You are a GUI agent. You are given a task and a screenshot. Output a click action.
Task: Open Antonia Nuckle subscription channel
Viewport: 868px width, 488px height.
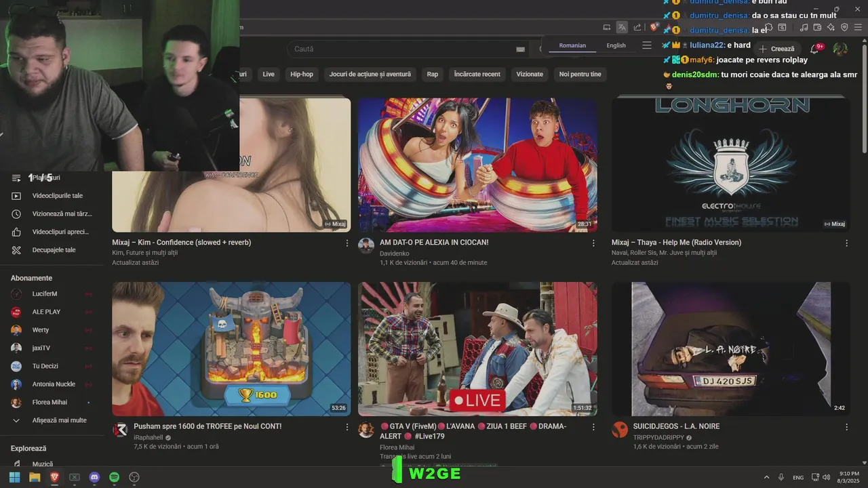pos(52,384)
